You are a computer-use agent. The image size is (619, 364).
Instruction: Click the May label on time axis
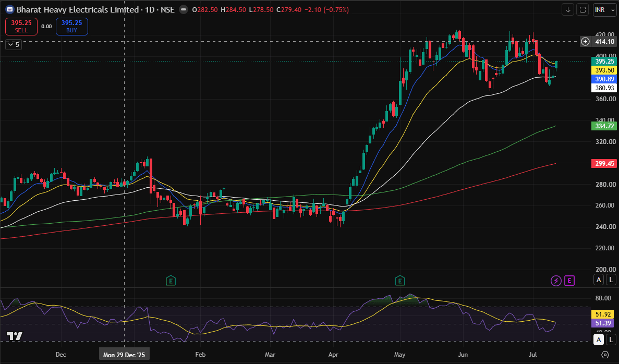tap(399, 355)
